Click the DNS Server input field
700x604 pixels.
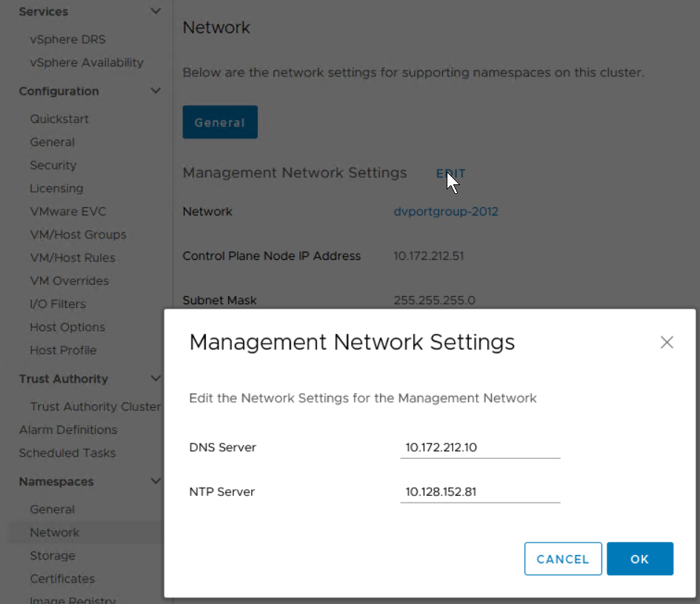coord(479,447)
